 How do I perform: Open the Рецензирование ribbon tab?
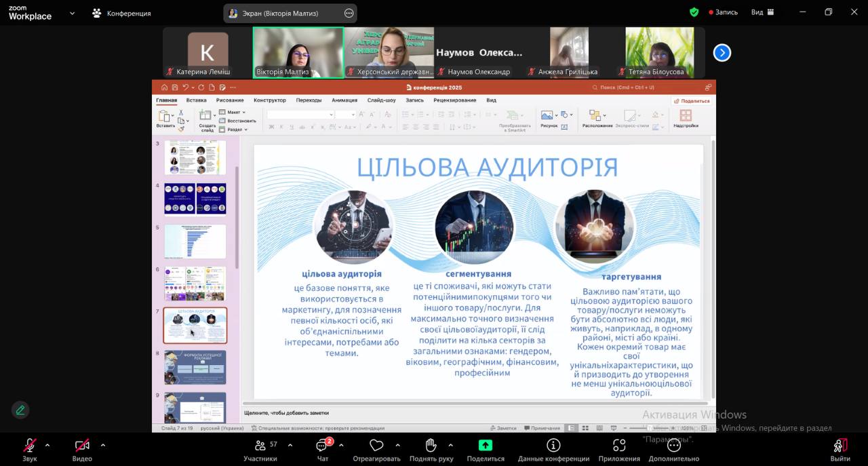tap(455, 100)
